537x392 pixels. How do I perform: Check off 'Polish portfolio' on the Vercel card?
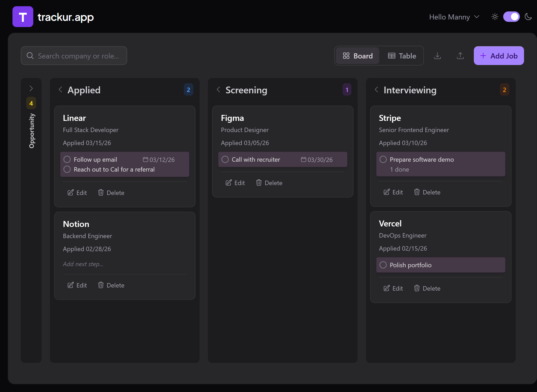point(383,265)
